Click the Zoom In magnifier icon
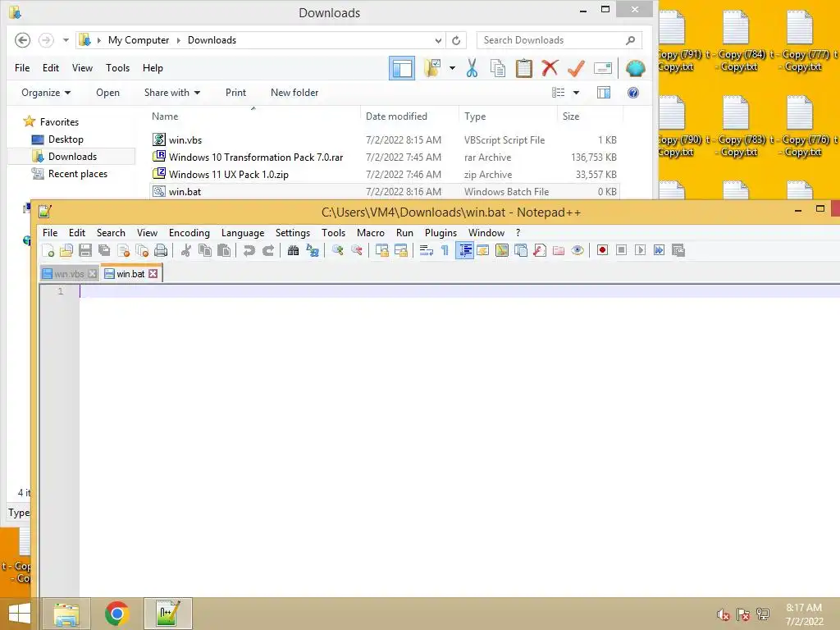This screenshot has width=840, height=630. pyautogui.click(x=337, y=250)
